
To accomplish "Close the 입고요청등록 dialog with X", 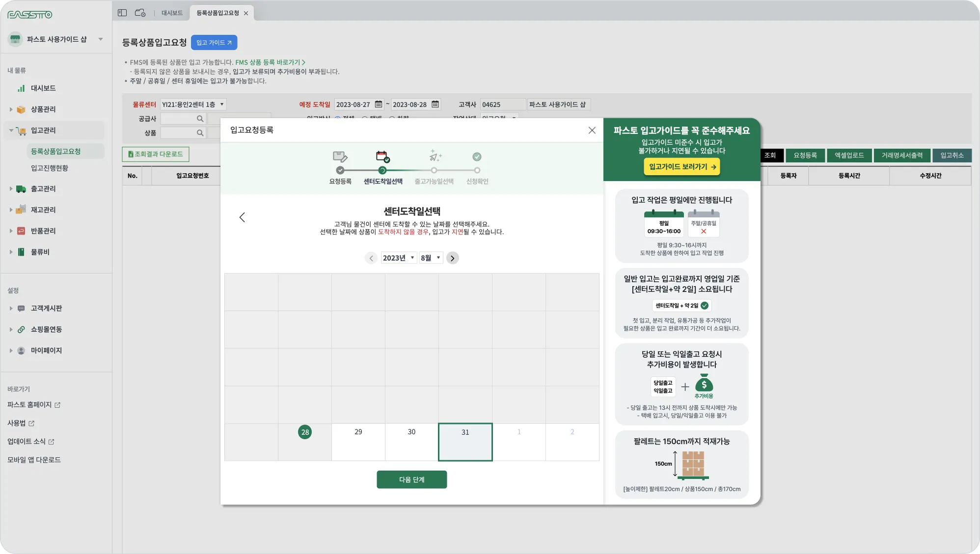I will [x=592, y=130].
